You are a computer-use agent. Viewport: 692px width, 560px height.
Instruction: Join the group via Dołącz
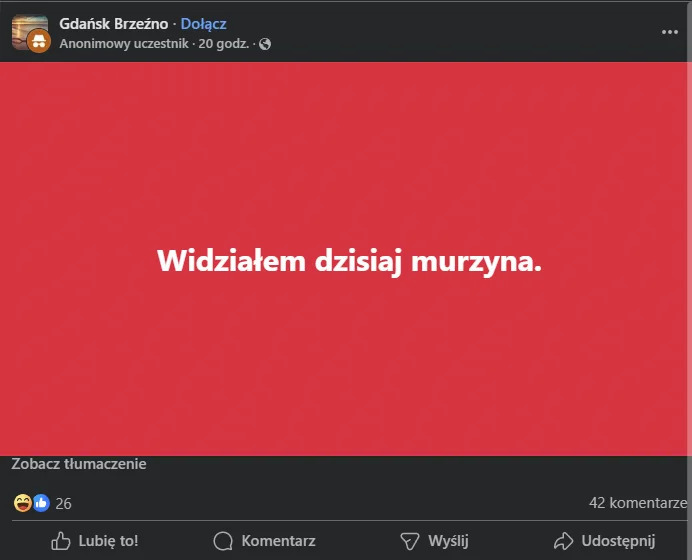(x=203, y=23)
